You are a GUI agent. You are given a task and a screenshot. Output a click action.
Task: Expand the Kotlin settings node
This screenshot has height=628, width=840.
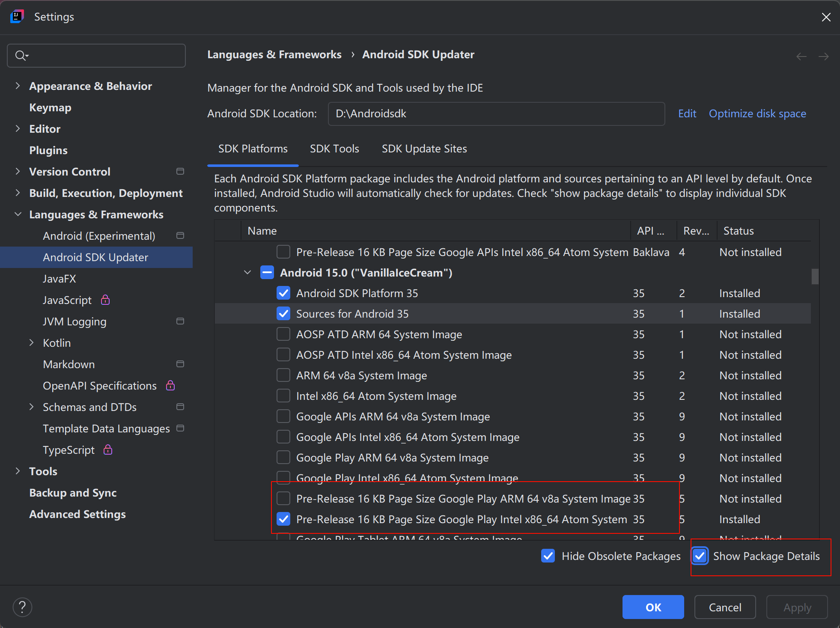[31, 343]
